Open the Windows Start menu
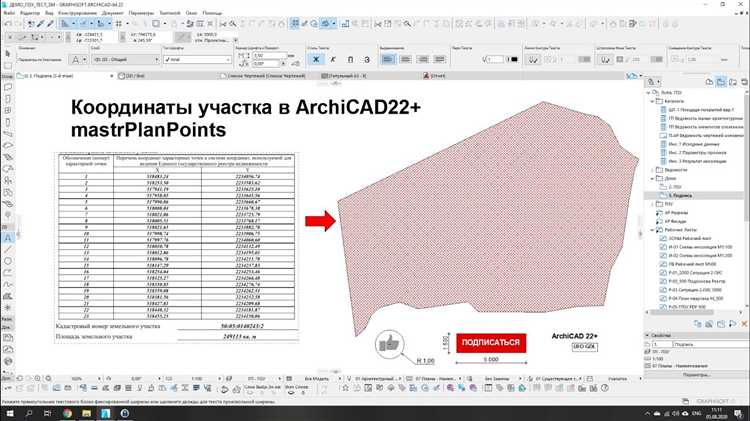750x421 pixels. coord(8,413)
